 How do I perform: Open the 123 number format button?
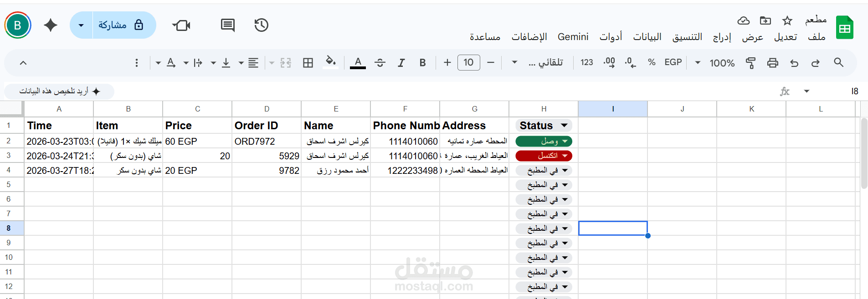click(587, 62)
